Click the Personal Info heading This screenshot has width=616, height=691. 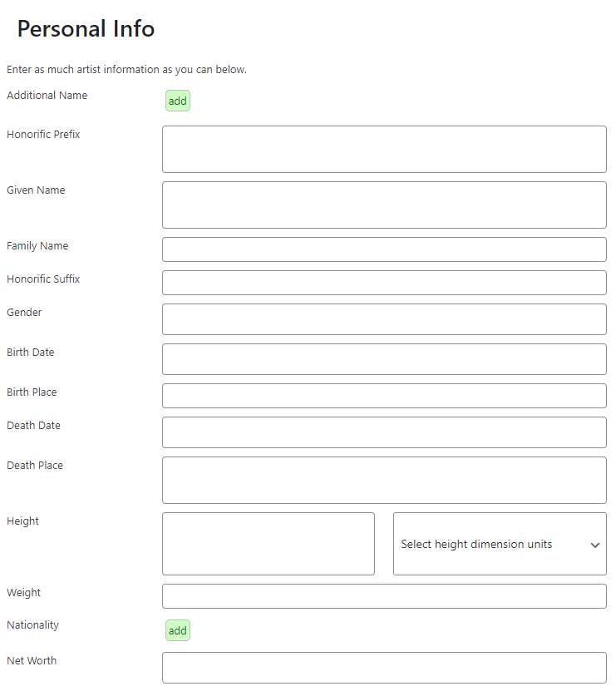(x=86, y=29)
